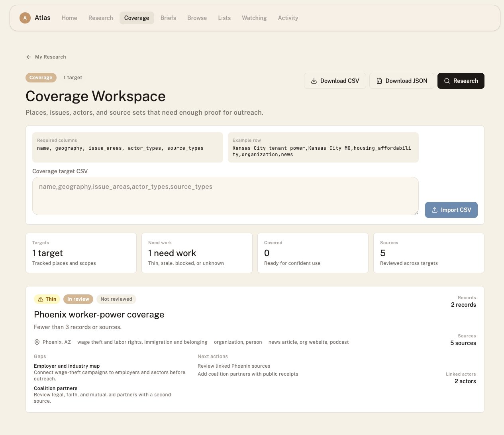This screenshot has width=504, height=435.
Task: Click the Targets summary card
Action: [81, 253]
